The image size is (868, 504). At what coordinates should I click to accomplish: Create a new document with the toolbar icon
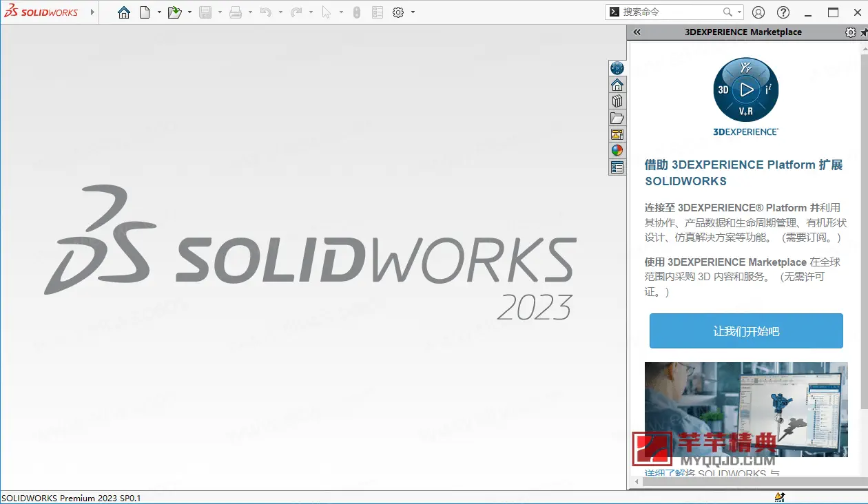click(145, 12)
